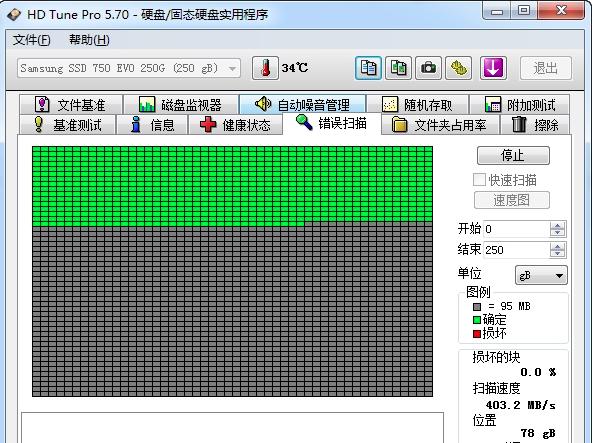Click the 0.0 % damaged blocks value

point(538,372)
